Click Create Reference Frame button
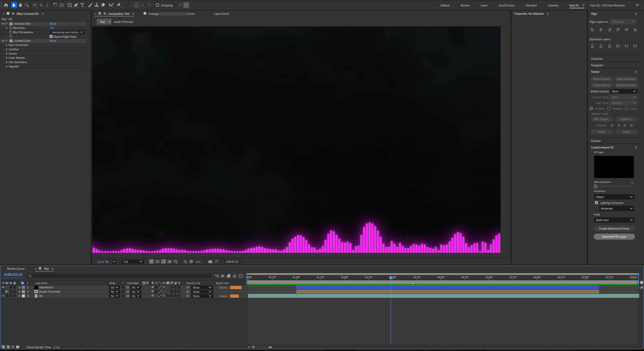 pos(614,229)
